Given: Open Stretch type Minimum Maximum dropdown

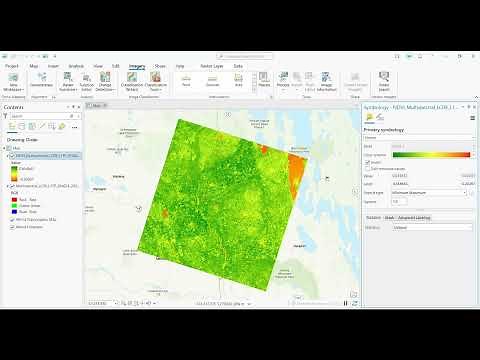Looking at the screenshot, I should [429, 193].
